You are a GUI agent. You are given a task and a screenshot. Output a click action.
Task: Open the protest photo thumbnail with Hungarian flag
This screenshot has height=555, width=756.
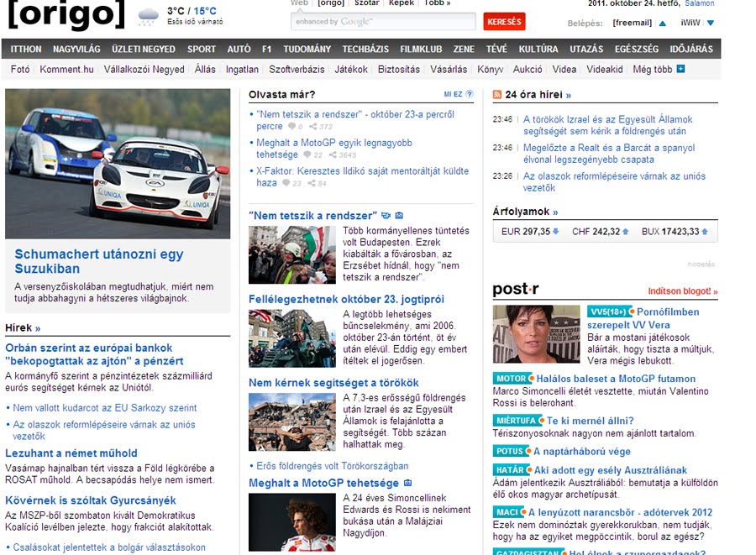292,255
